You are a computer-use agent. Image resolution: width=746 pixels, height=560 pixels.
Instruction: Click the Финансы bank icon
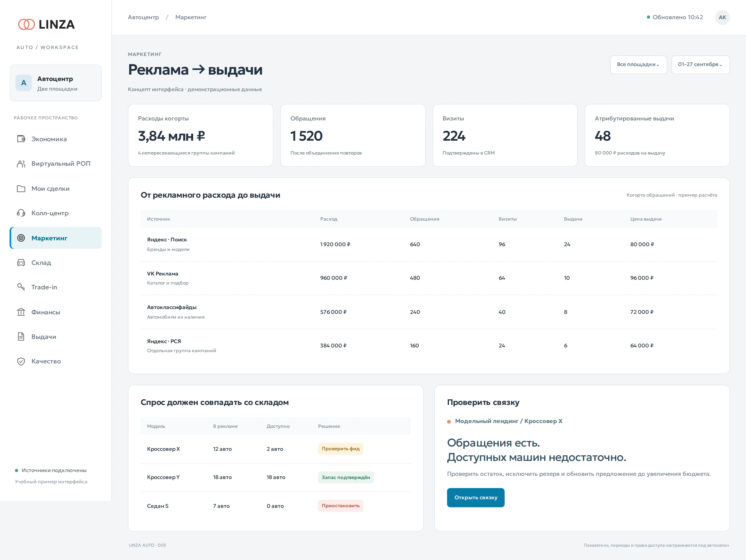[x=21, y=312]
